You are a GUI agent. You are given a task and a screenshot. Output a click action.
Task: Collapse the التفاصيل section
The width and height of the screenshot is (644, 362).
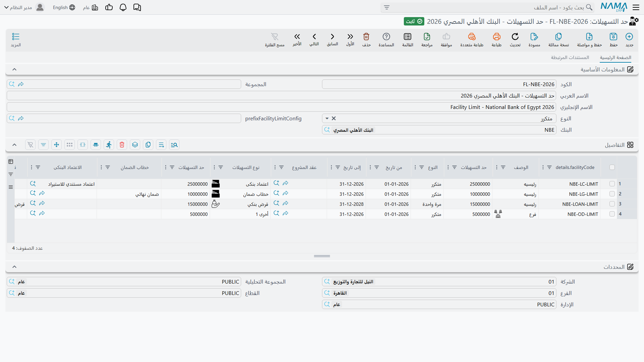click(x=14, y=145)
